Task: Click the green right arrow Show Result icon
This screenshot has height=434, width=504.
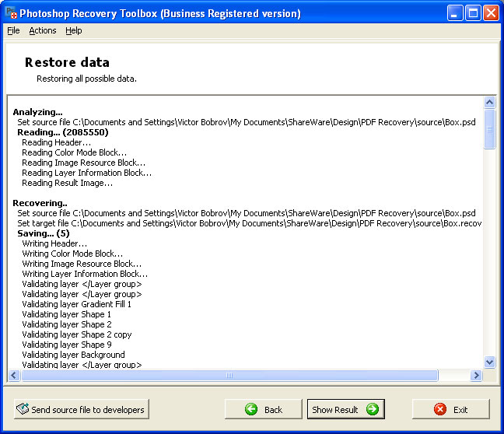Action: (373, 409)
